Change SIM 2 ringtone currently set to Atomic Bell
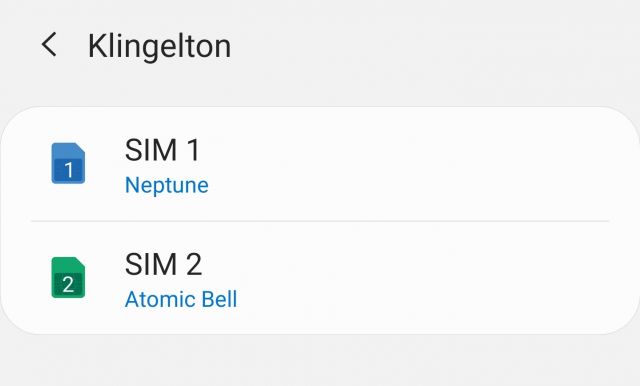 click(x=320, y=278)
